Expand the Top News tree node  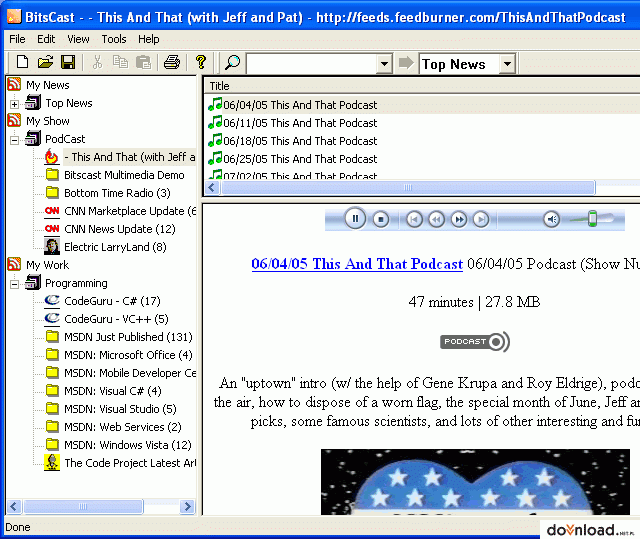pos(14,104)
